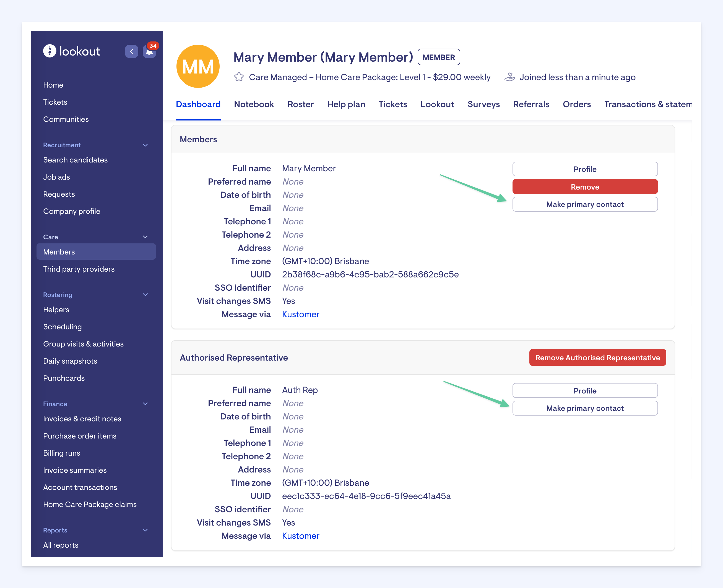Click the lookout logo icon
This screenshot has width=723, height=588.
point(50,51)
